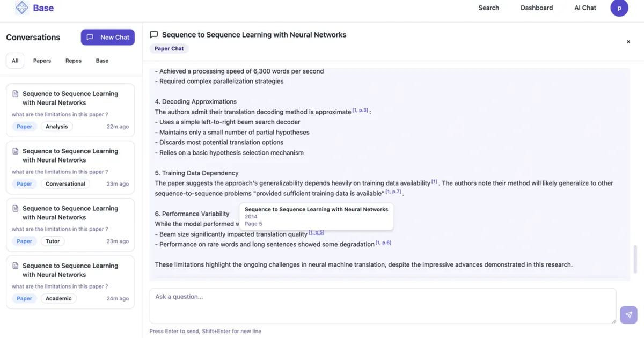
Task: Select the All conversations filter
Action: coord(15,61)
